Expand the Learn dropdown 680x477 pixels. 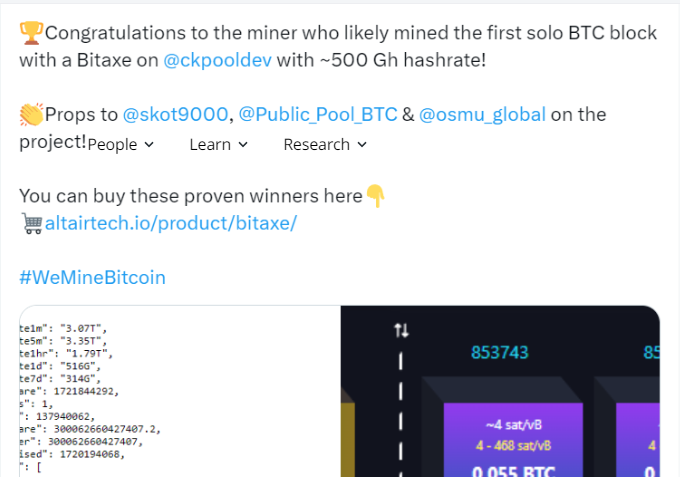point(219,144)
